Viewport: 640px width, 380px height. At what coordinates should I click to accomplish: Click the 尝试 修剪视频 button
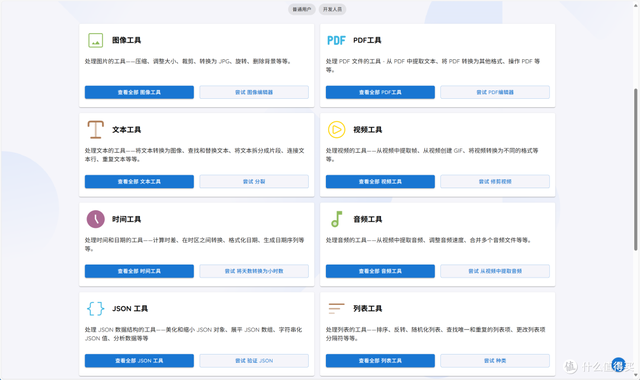point(495,182)
